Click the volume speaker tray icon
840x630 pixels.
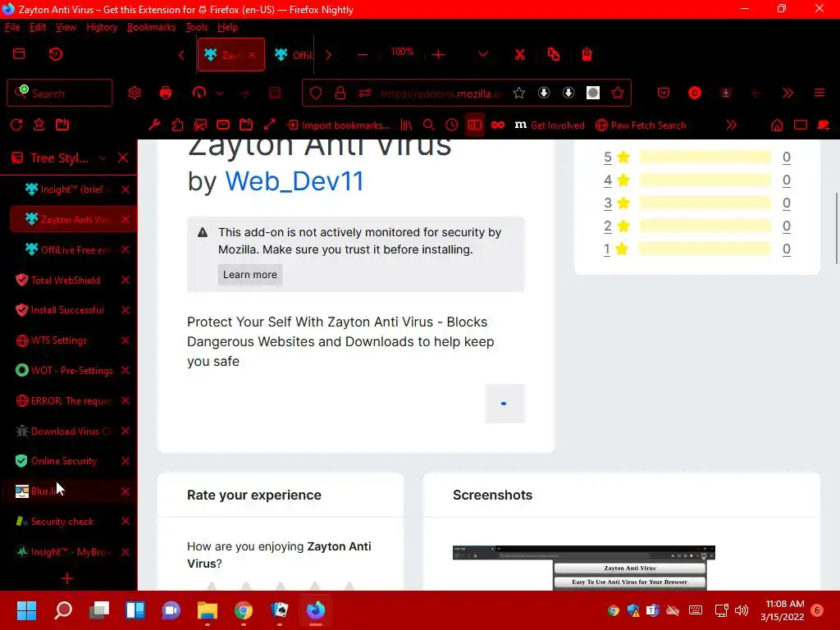pos(742,610)
